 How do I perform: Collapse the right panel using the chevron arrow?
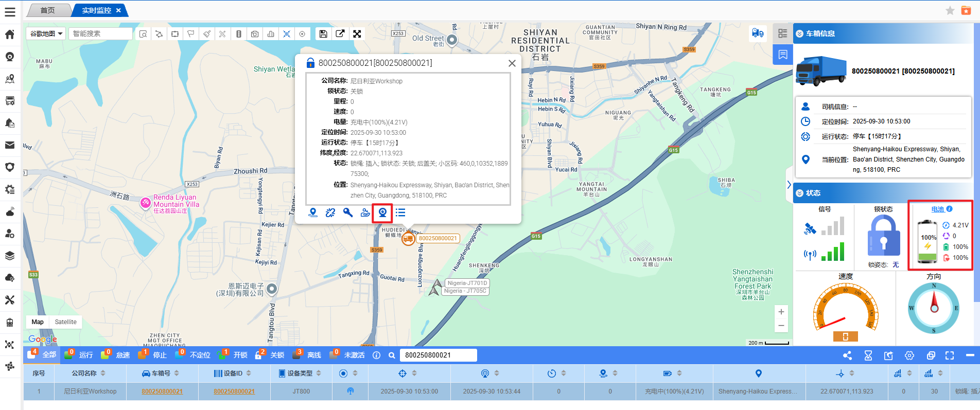coord(789,185)
